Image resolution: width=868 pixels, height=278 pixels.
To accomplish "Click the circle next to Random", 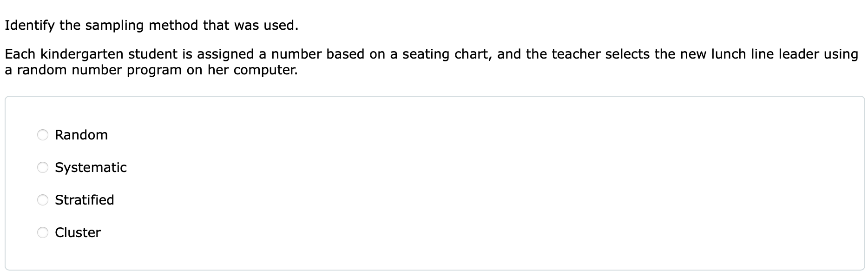I will pos(43,135).
